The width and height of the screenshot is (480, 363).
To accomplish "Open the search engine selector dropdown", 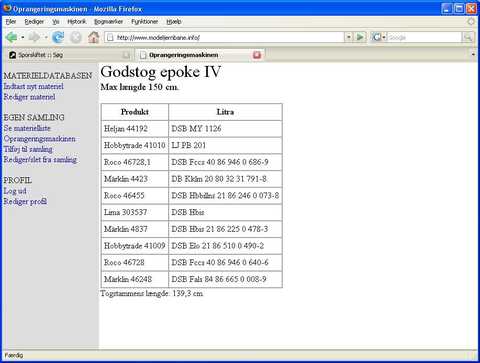I will (384, 37).
